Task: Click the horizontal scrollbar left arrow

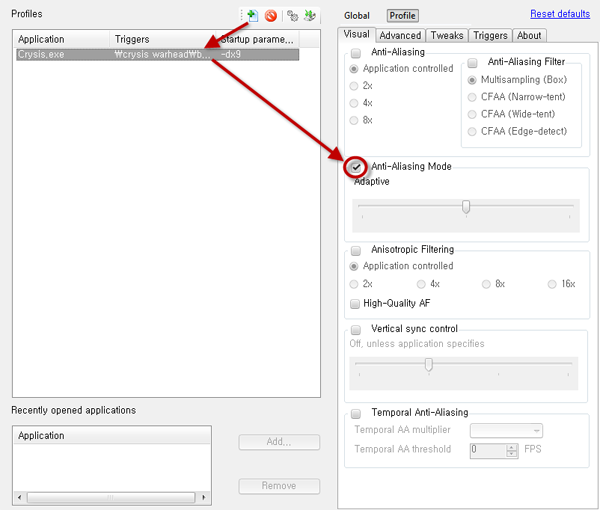Action: pyautogui.click(x=20, y=498)
